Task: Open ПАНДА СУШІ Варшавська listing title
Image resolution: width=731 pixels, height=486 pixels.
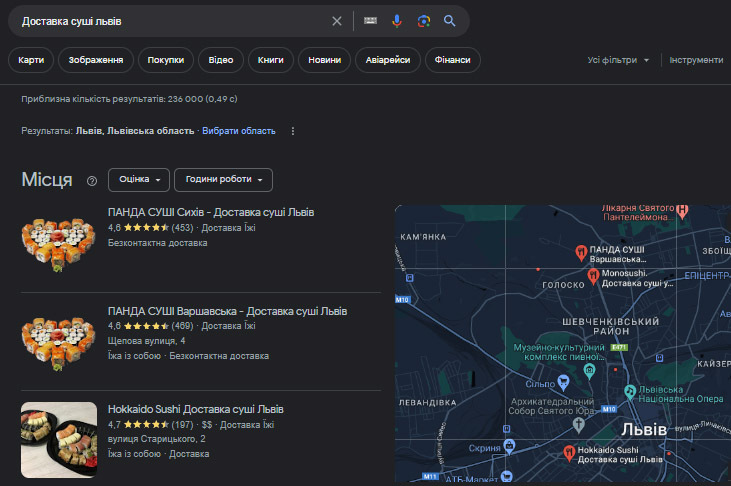Action: [228, 311]
